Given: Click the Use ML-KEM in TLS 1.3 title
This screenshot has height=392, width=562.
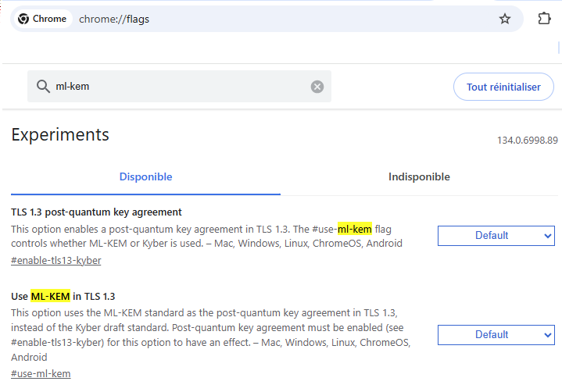Looking at the screenshot, I should (63, 296).
